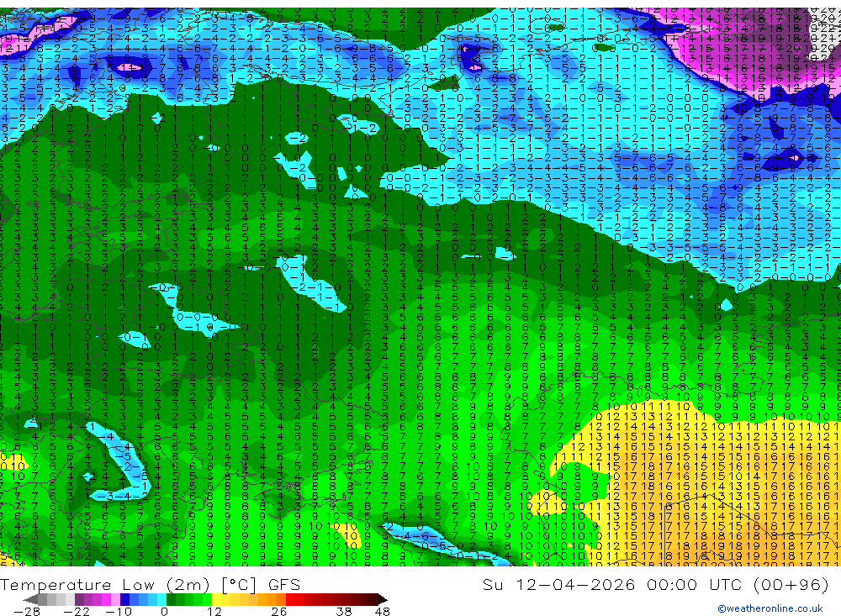841x616 pixels.
Task: Click the dark green swatch right of 0
Action: pyautogui.click(x=171, y=599)
